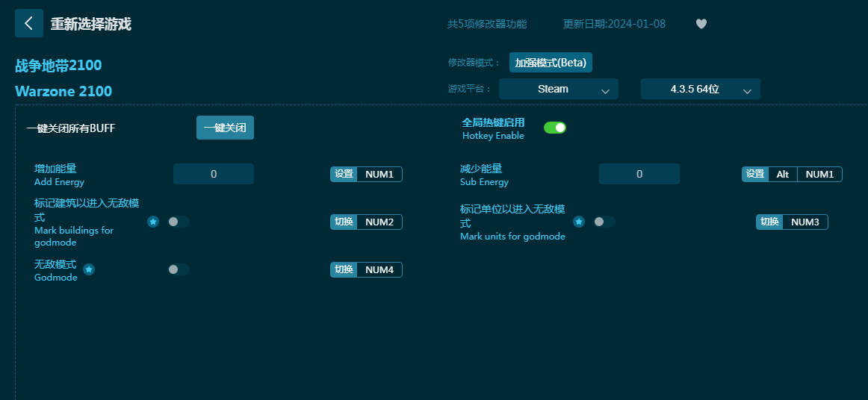Image resolution: width=868 pixels, height=400 pixels.
Task: Expand the 4.3.5 64位 version dropdown
Action: [x=700, y=89]
